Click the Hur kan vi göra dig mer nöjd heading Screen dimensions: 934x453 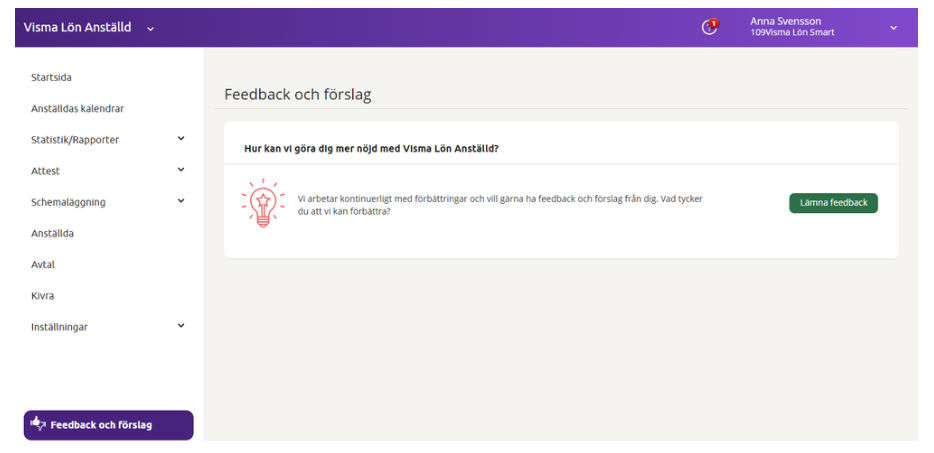tap(371, 148)
